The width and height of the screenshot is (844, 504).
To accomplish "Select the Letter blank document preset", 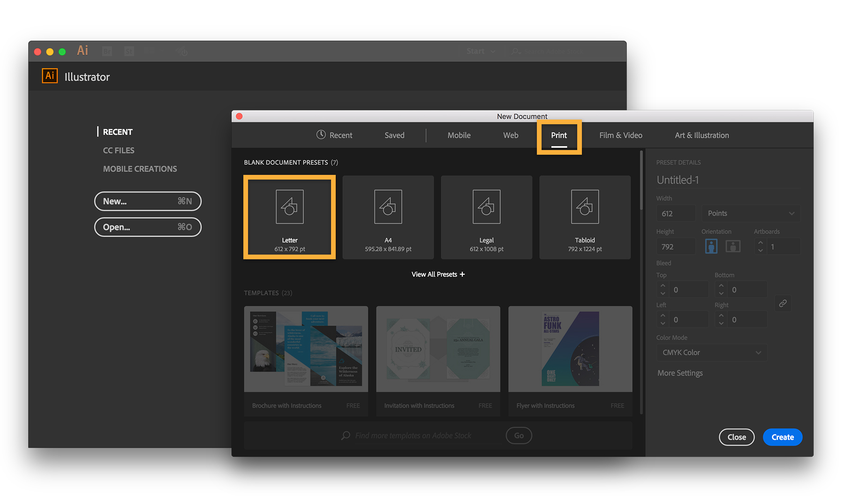I will 290,217.
